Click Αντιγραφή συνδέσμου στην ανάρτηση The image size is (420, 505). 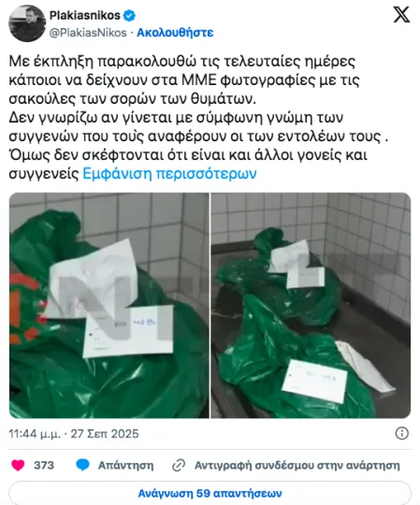(297, 466)
